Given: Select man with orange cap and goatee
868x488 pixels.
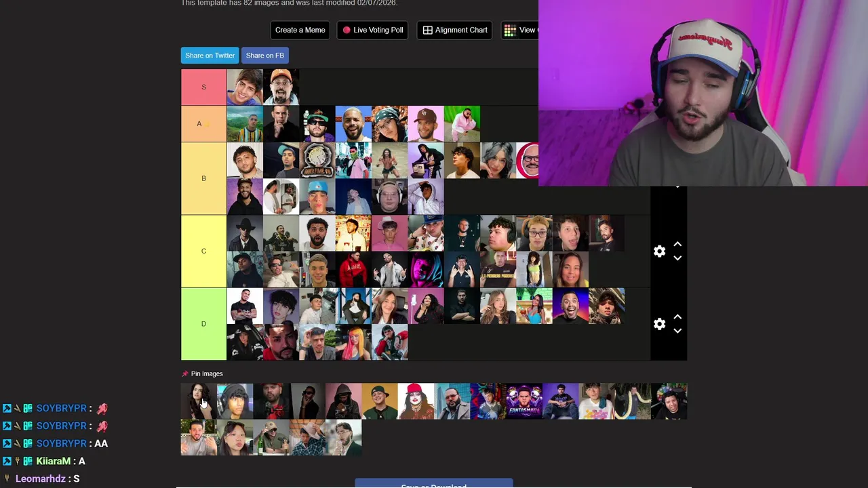Looking at the screenshot, I should (281, 87).
